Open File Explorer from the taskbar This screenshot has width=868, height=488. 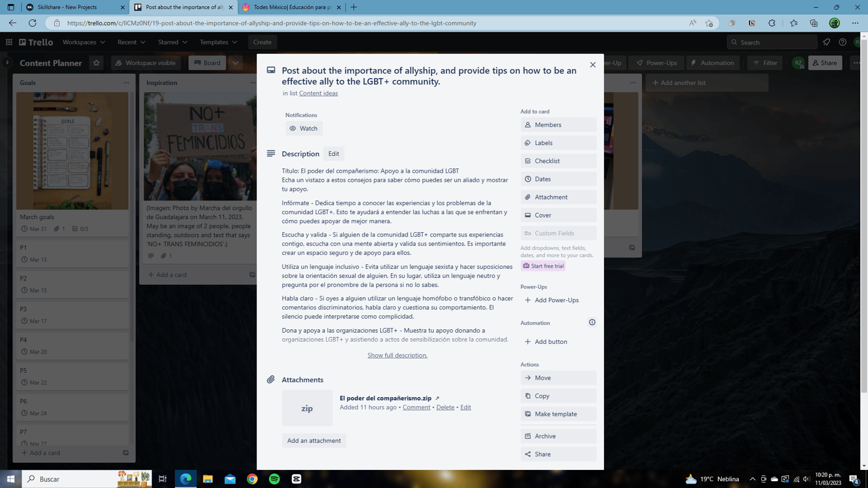click(x=207, y=479)
